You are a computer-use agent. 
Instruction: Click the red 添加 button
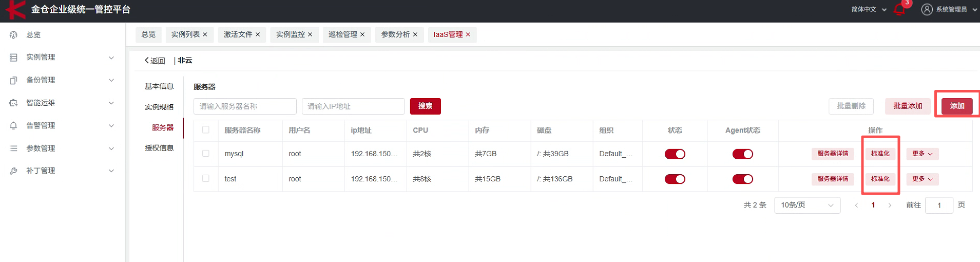click(x=956, y=106)
